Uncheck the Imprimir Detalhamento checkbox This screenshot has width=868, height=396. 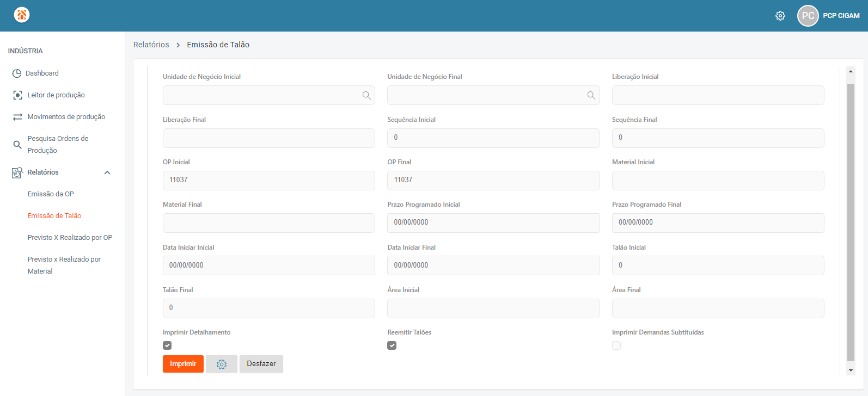tap(167, 345)
